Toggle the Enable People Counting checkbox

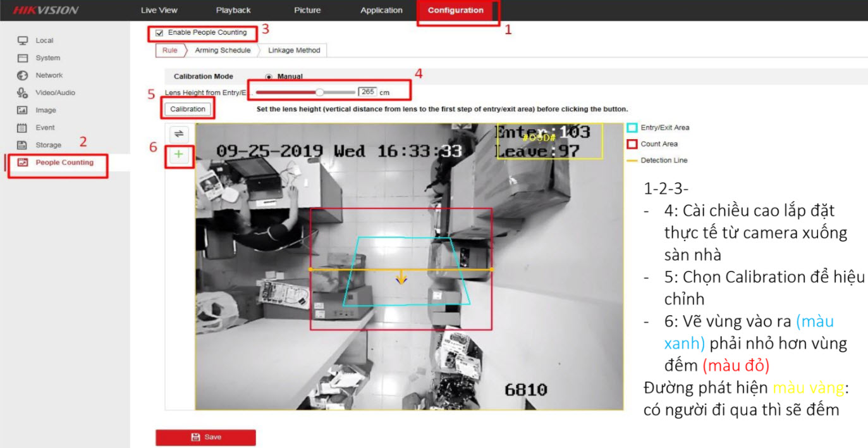pyautogui.click(x=159, y=33)
